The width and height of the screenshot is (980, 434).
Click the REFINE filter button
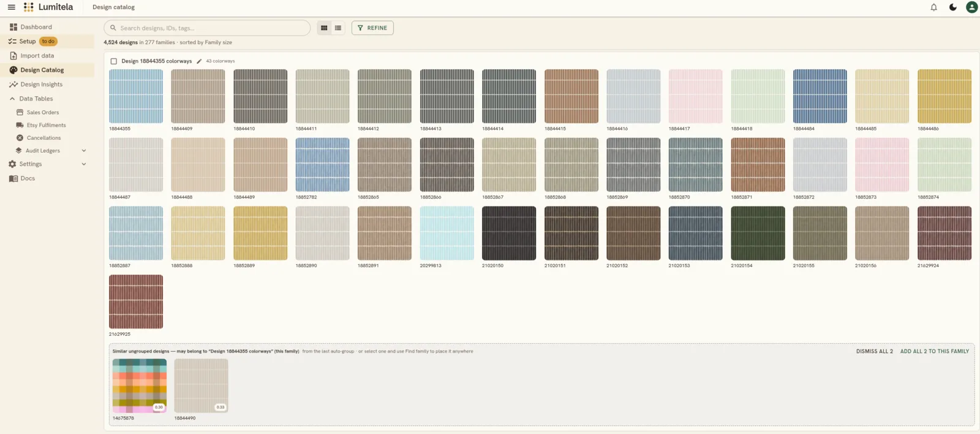372,28
